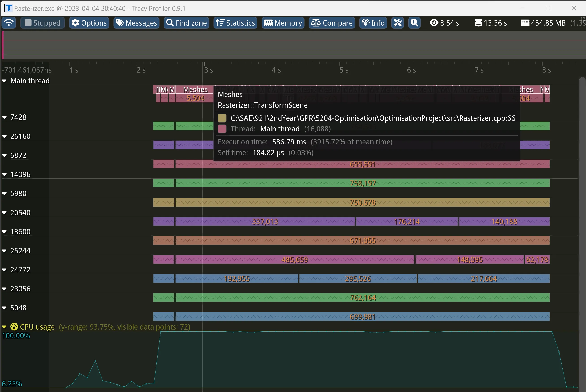
Task: Toggle the Stopped recording button
Action: tap(42, 22)
